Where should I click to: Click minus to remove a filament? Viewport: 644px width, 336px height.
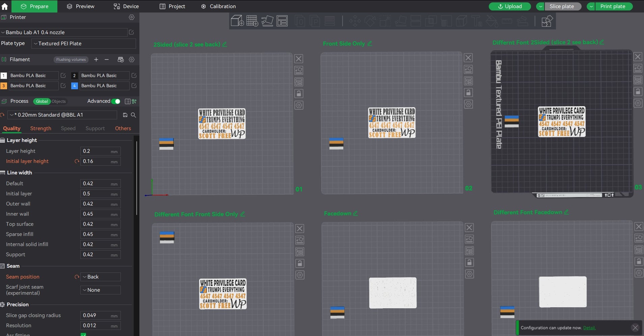click(107, 59)
